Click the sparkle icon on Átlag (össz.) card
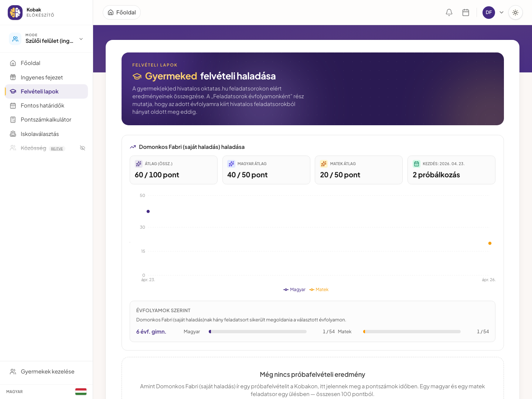The image size is (532, 399). 139,164
